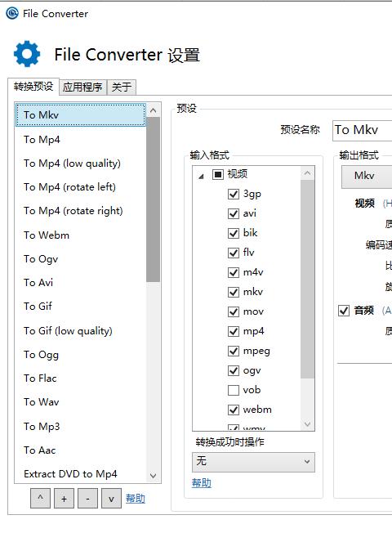Click input format list scrollbar thumb
This screenshot has width=392, height=542.
307,279
